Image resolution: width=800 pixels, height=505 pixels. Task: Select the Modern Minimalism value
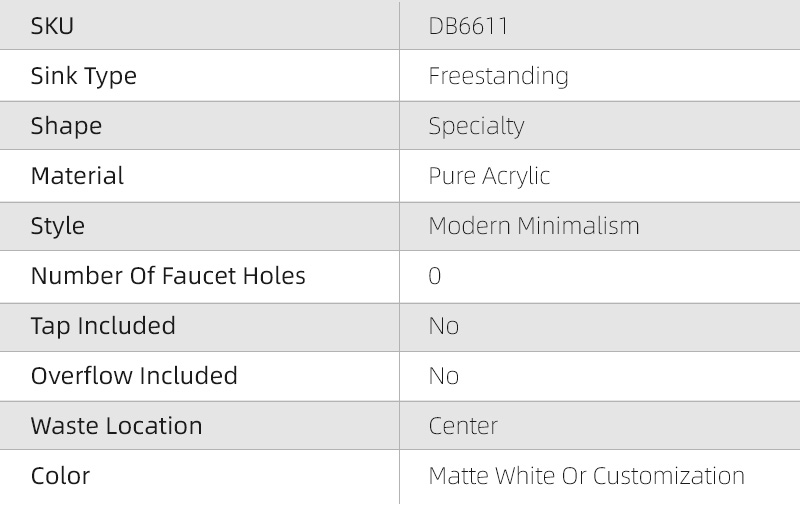pyautogui.click(x=533, y=226)
